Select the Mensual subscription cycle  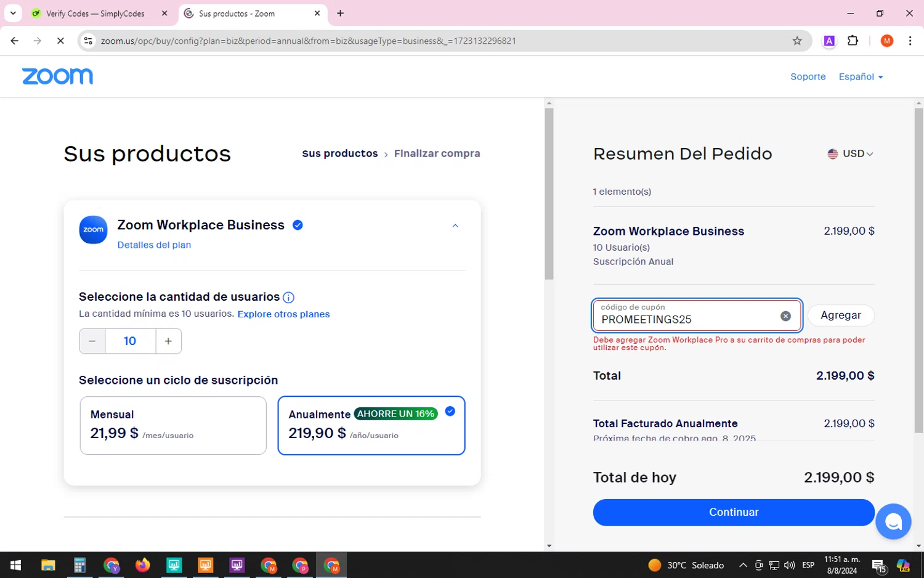[173, 425]
